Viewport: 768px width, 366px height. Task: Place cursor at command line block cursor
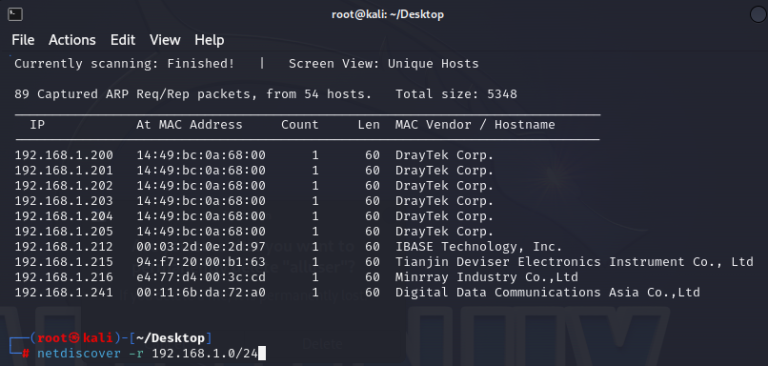point(262,353)
